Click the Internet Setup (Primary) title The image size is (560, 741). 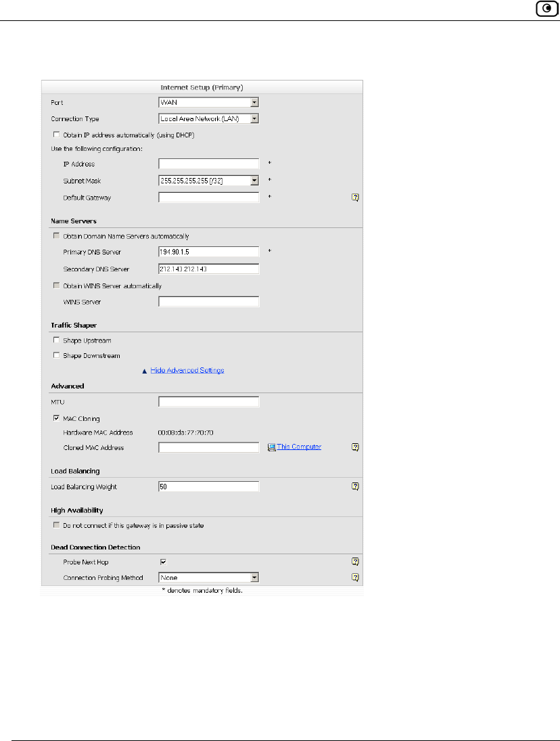pos(202,87)
